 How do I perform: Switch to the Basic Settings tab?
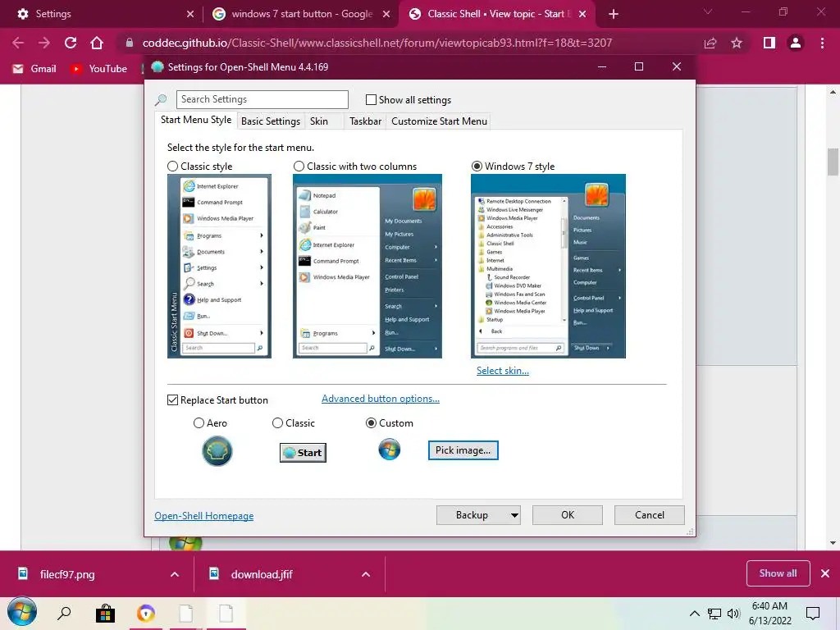[x=271, y=121]
